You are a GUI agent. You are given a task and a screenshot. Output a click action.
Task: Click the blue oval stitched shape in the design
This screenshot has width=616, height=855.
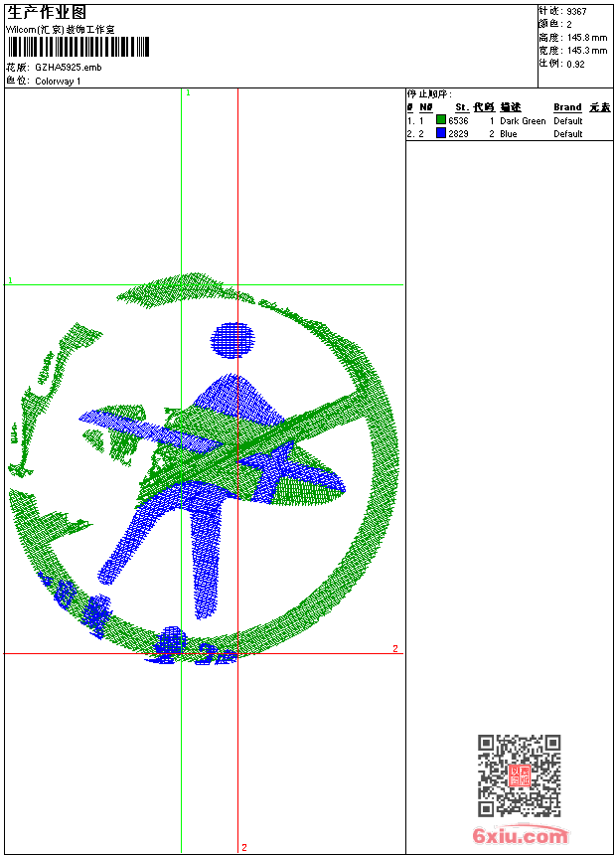[x=232, y=339]
